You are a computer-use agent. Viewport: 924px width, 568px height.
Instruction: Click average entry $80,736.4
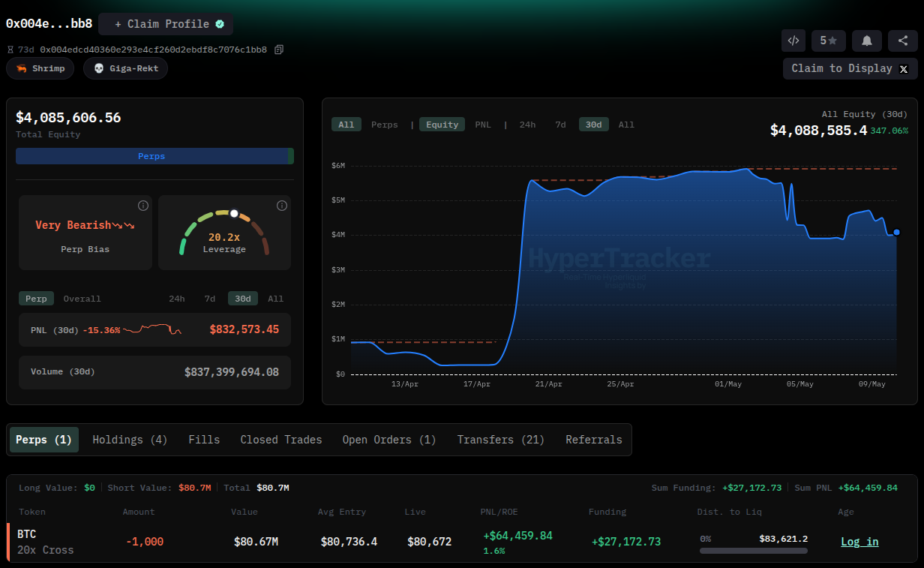pyautogui.click(x=349, y=542)
